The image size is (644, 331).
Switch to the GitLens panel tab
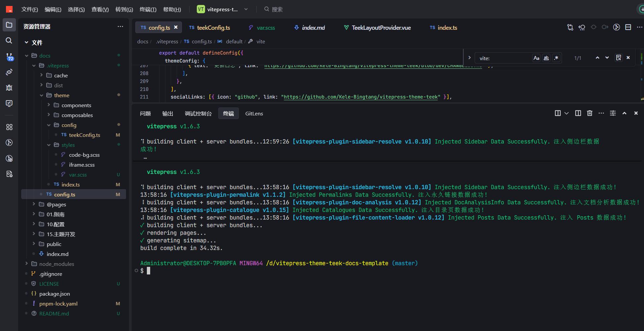[254, 113]
